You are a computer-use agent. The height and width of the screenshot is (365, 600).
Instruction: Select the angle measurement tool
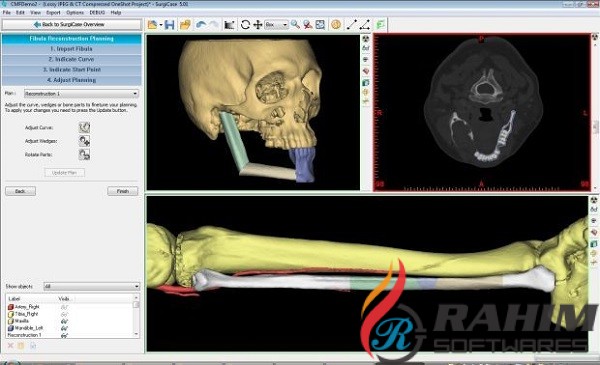(364, 25)
